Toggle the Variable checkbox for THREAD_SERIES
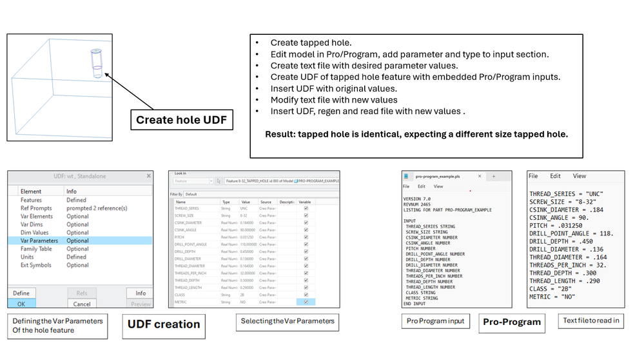 [x=306, y=208]
